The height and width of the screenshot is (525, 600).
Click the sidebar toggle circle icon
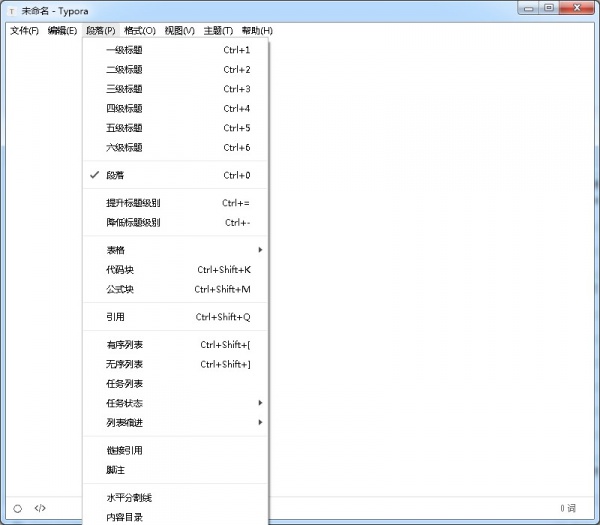tap(18, 507)
